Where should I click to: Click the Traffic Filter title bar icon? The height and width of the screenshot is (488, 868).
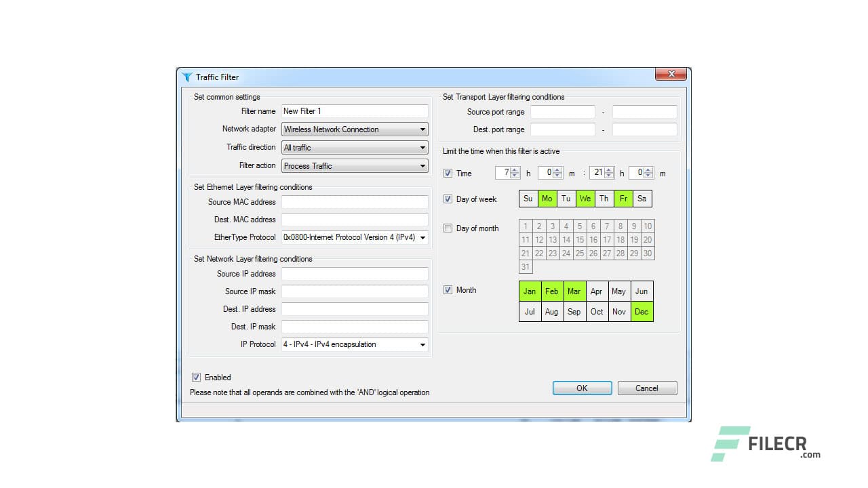[187, 77]
